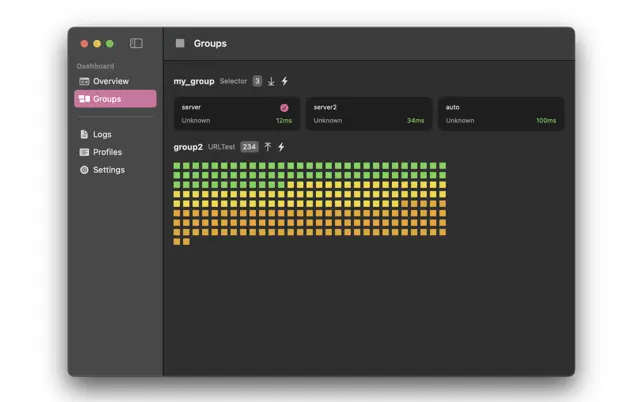Select the server proxy card
This screenshot has height=402, width=643.
tap(236, 113)
